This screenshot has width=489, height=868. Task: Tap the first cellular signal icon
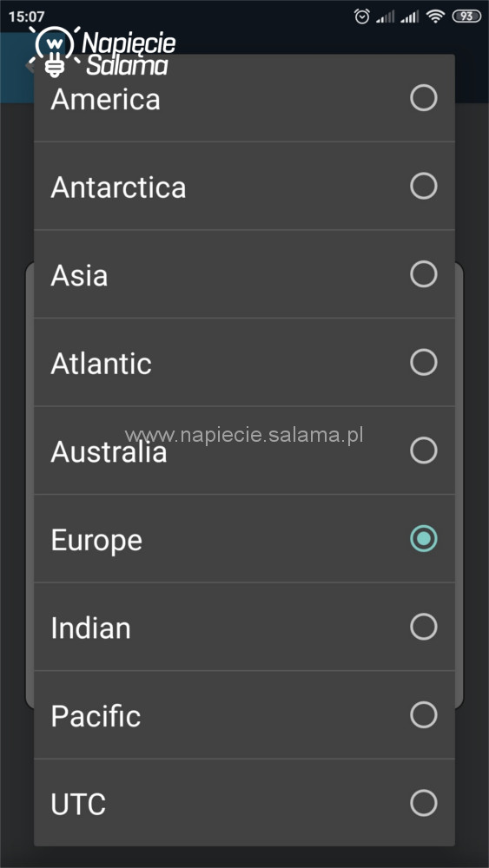(x=386, y=17)
